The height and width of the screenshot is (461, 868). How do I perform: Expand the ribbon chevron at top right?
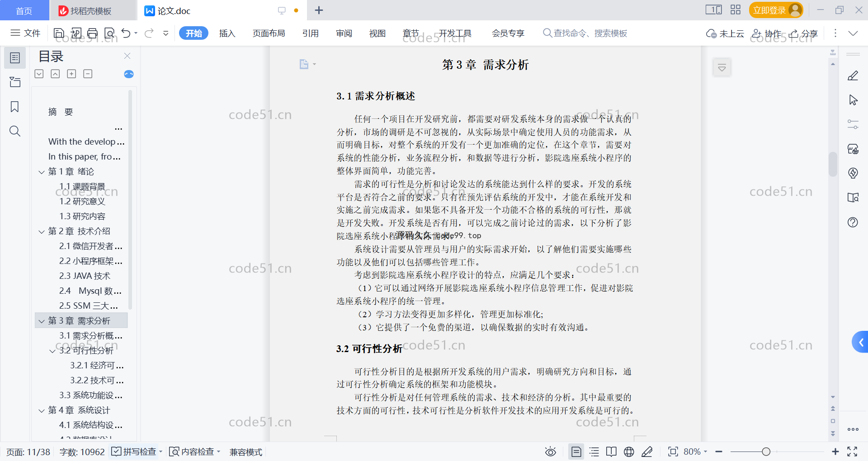(x=853, y=33)
